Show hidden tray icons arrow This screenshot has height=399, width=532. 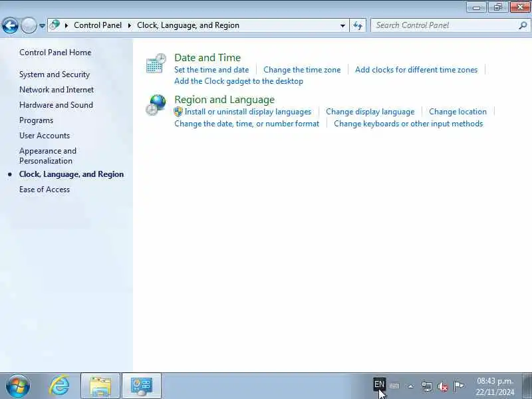411,386
